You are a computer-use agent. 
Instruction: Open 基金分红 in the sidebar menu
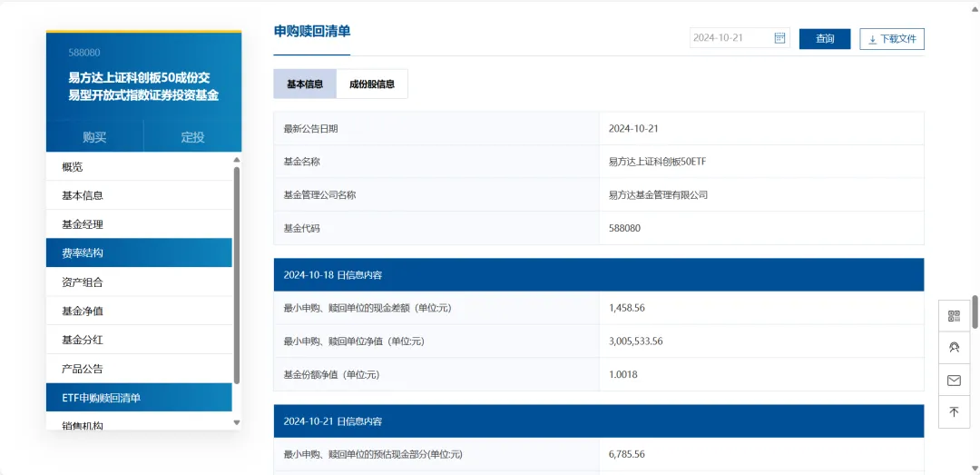[x=139, y=340]
